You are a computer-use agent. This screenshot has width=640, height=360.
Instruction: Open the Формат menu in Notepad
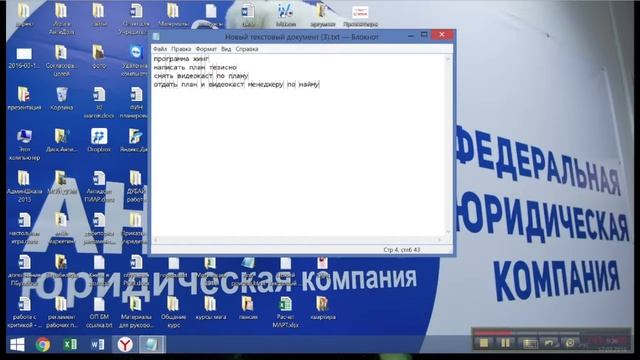point(206,49)
